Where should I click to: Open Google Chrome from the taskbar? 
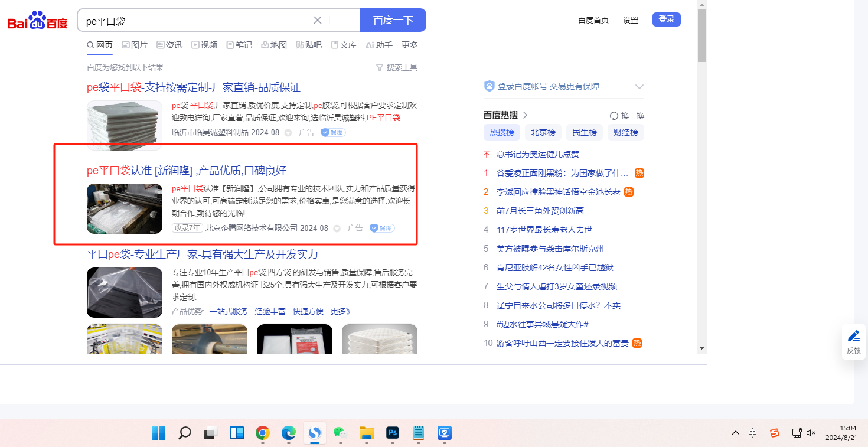263,433
